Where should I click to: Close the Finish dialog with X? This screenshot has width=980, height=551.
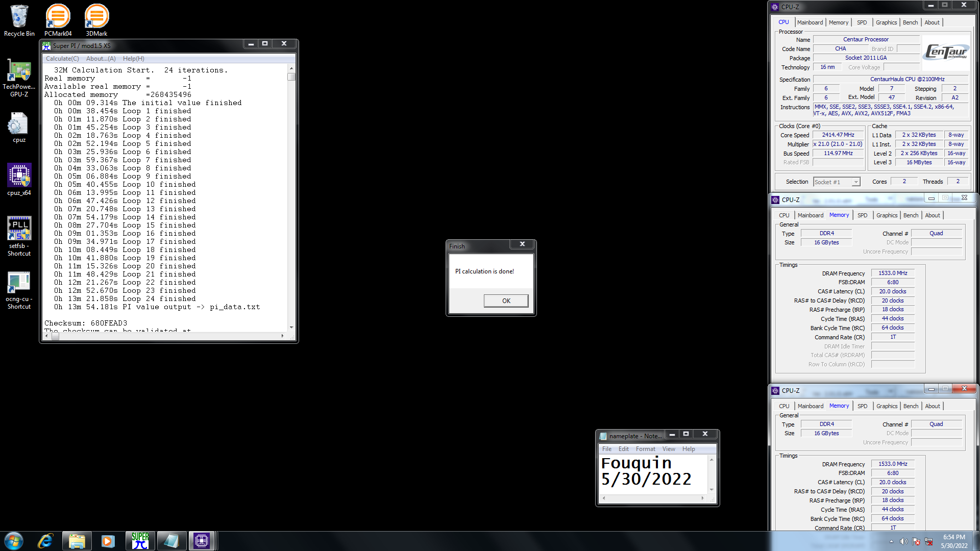(x=522, y=244)
